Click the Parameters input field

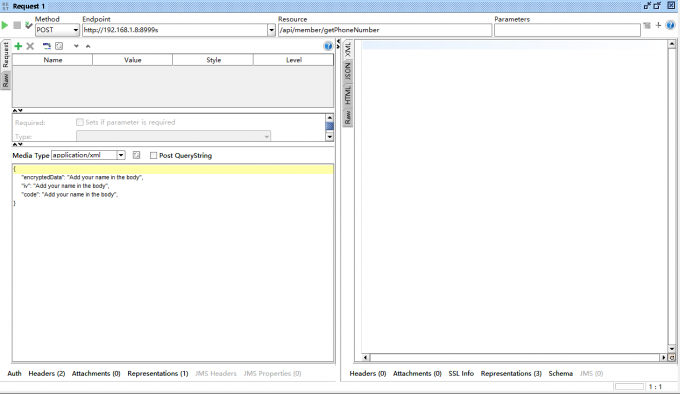click(x=567, y=30)
